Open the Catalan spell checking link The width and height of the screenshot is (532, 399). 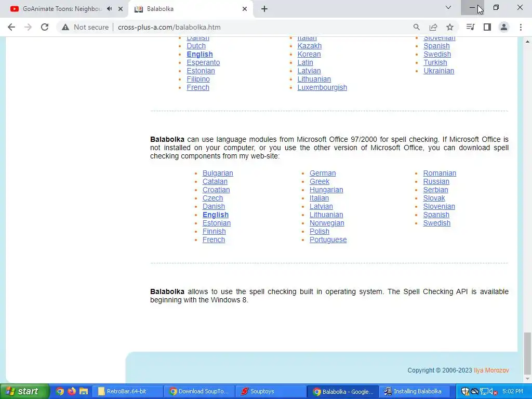(215, 181)
